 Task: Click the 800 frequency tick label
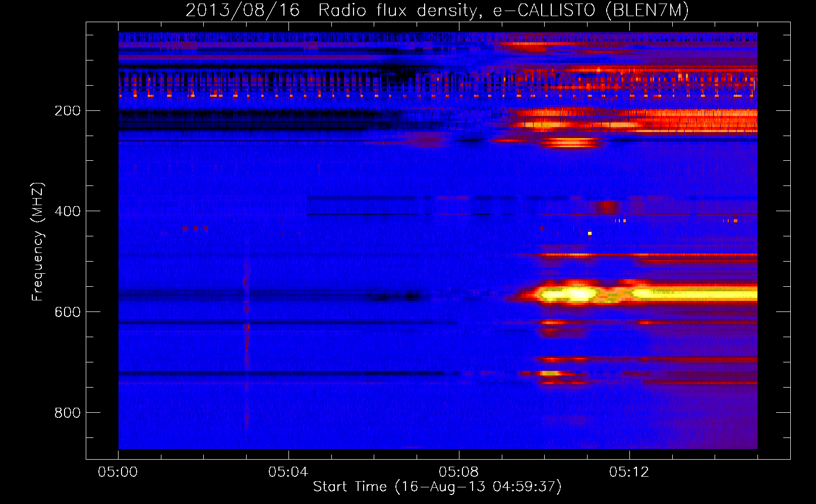point(68,413)
